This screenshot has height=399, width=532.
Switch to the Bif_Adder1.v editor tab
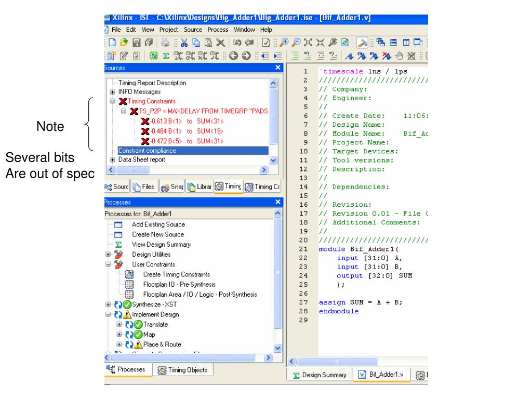coord(381,375)
